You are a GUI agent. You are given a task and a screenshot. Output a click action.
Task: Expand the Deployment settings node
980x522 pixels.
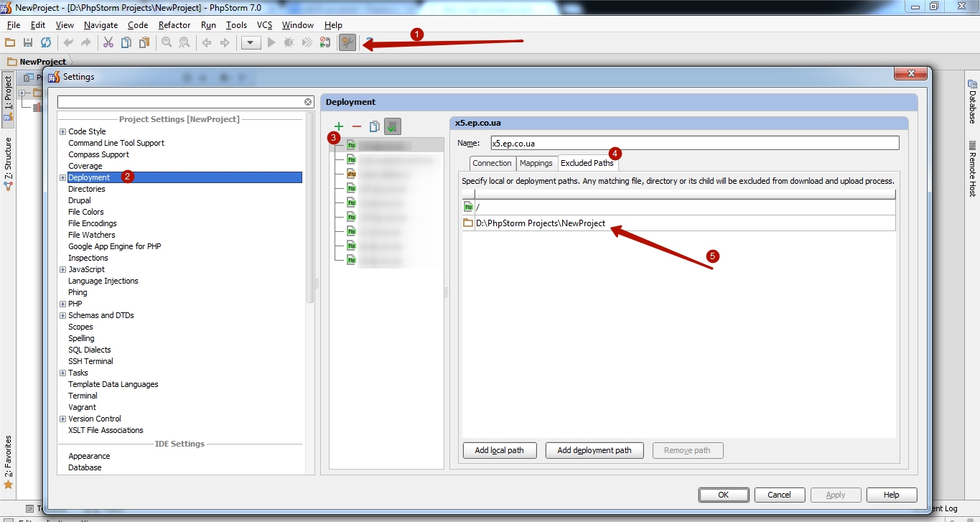point(63,177)
